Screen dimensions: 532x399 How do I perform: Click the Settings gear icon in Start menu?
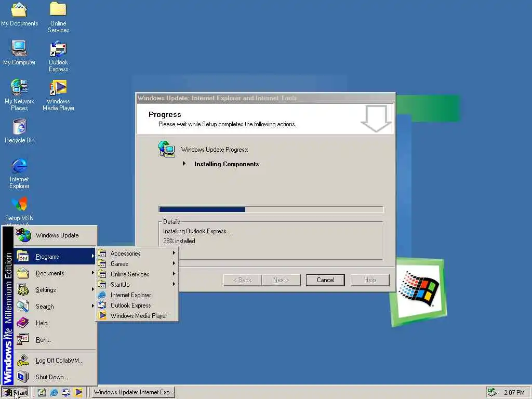pos(23,289)
